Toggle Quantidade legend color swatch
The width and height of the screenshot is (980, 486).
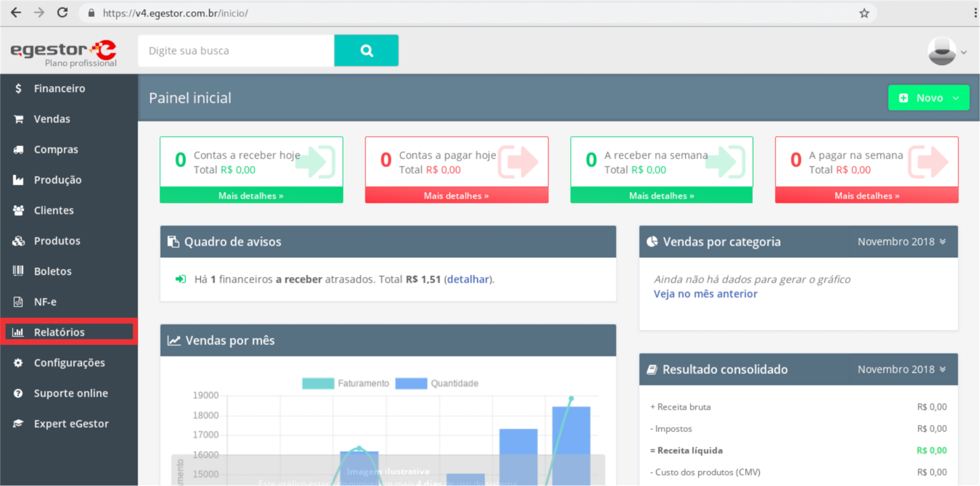pyautogui.click(x=411, y=383)
